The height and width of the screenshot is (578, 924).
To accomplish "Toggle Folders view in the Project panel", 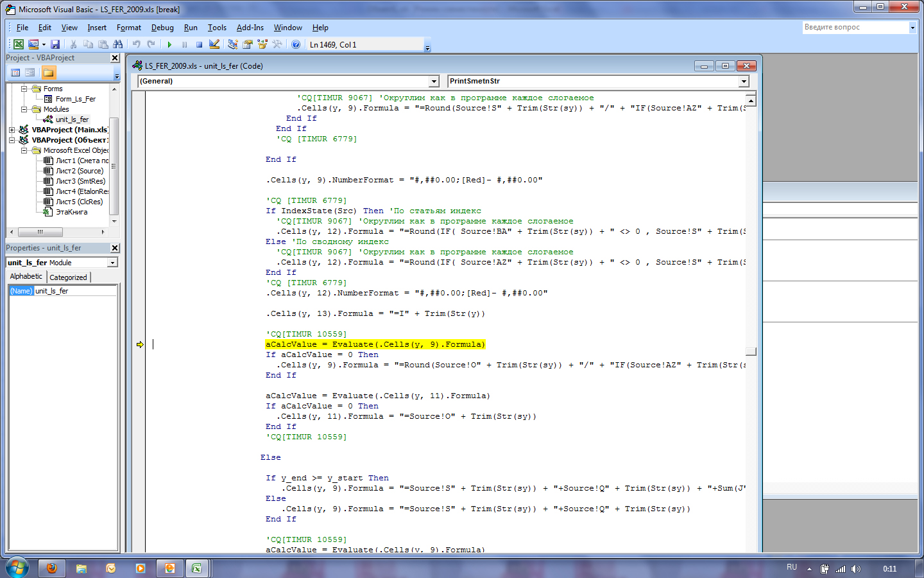I will click(49, 73).
